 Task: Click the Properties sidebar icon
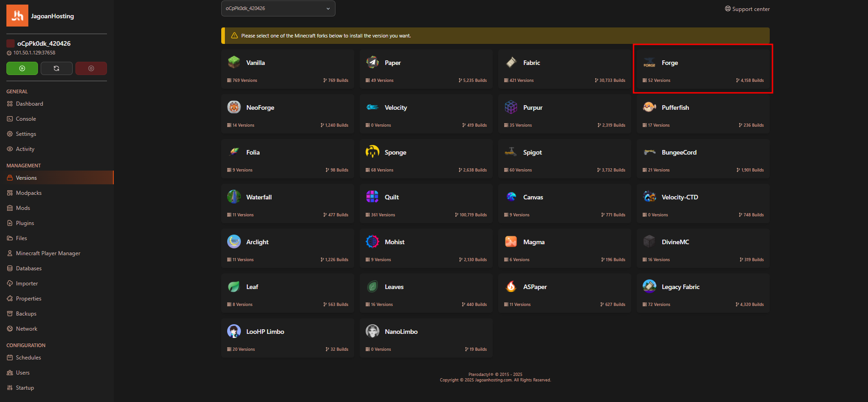(10, 299)
